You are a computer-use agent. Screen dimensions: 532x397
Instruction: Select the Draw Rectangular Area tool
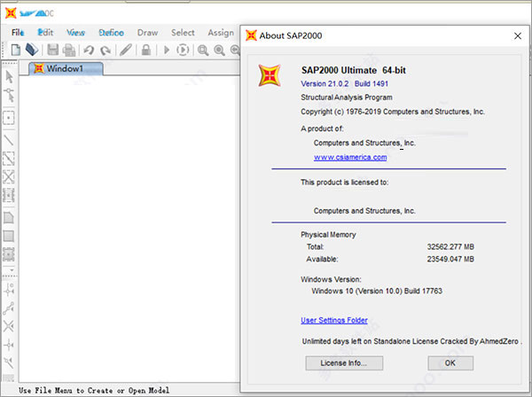pos(9,236)
